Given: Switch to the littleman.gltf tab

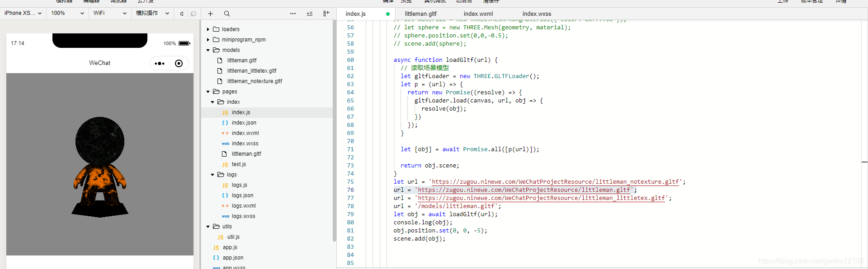Looking at the screenshot, I should pos(420,14).
